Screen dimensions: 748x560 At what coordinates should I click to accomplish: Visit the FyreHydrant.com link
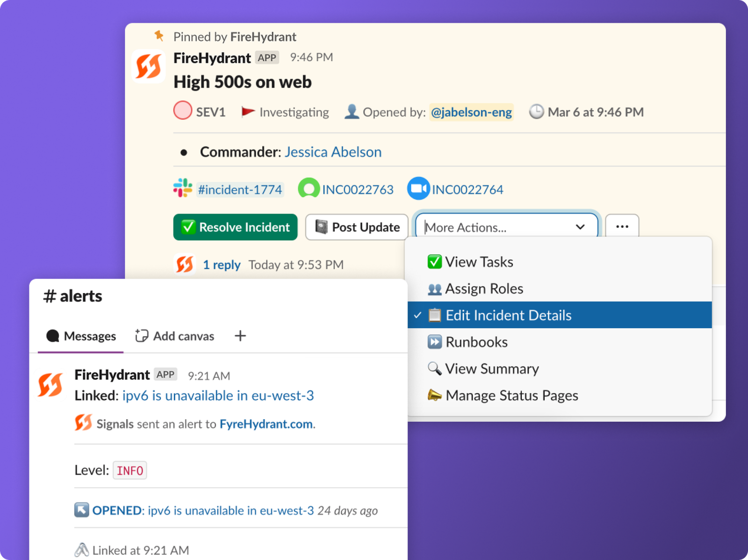pyautogui.click(x=266, y=424)
